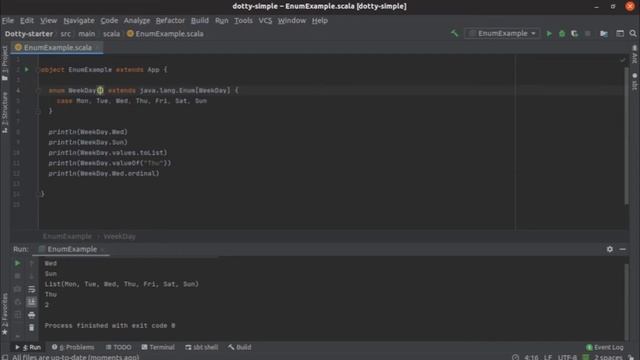Screen dimensions: 640x360
Task: Open Project Structure folder icon in toolbar
Action: (604, 34)
